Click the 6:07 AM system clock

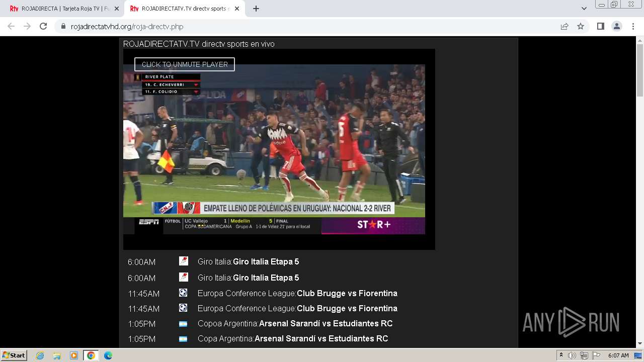[x=618, y=355]
